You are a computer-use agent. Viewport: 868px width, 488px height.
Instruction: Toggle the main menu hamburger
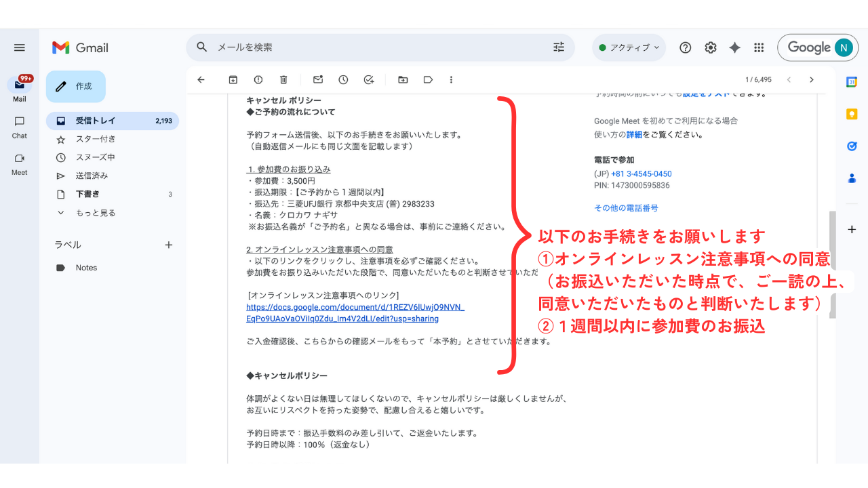pos(20,47)
